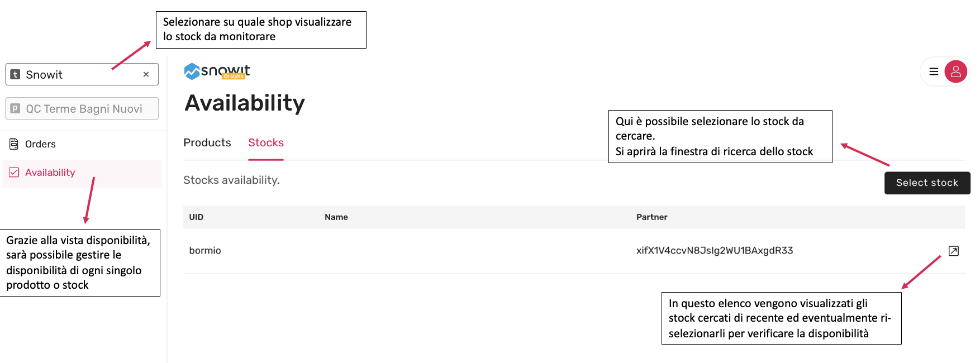
Task: Click the 'P' badge beside QC Terme
Action: click(x=16, y=109)
